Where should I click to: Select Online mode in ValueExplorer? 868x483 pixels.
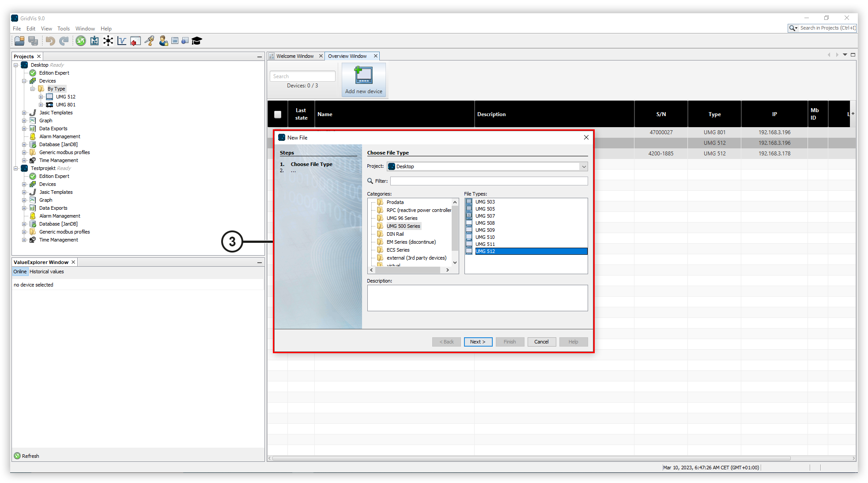coord(20,272)
